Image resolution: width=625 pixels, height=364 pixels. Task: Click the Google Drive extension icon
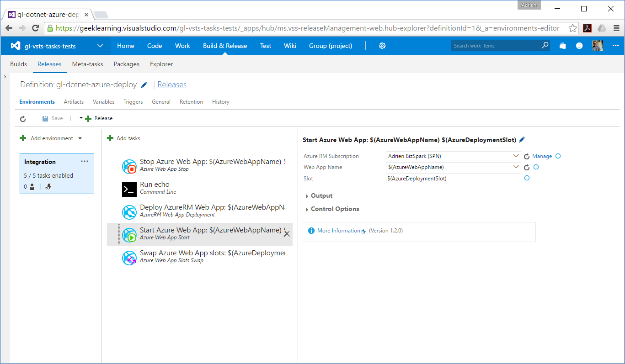pyautogui.click(x=602, y=28)
